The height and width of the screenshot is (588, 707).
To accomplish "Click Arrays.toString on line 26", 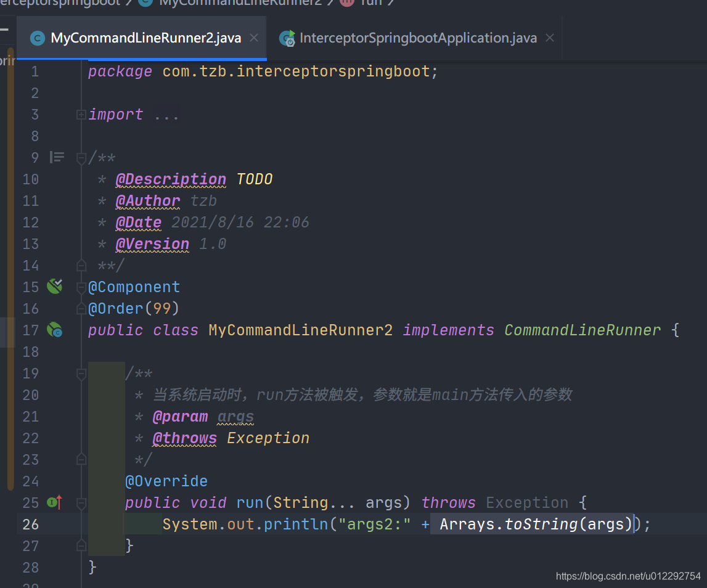I will tap(509, 525).
